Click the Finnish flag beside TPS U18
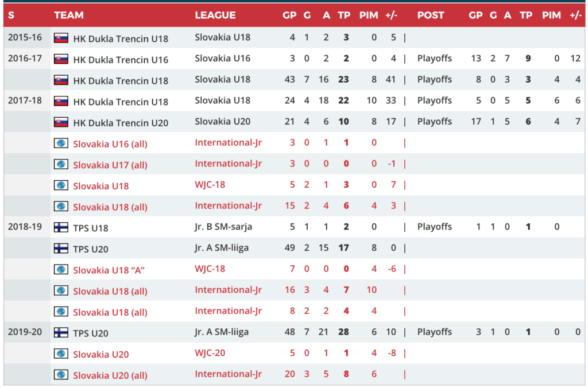Image resolution: width=588 pixels, height=388 pixels. click(x=61, y=227)
